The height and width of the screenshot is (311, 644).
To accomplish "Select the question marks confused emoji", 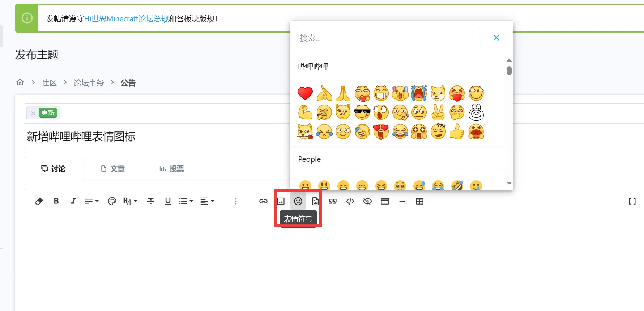I will coord(438,132).
